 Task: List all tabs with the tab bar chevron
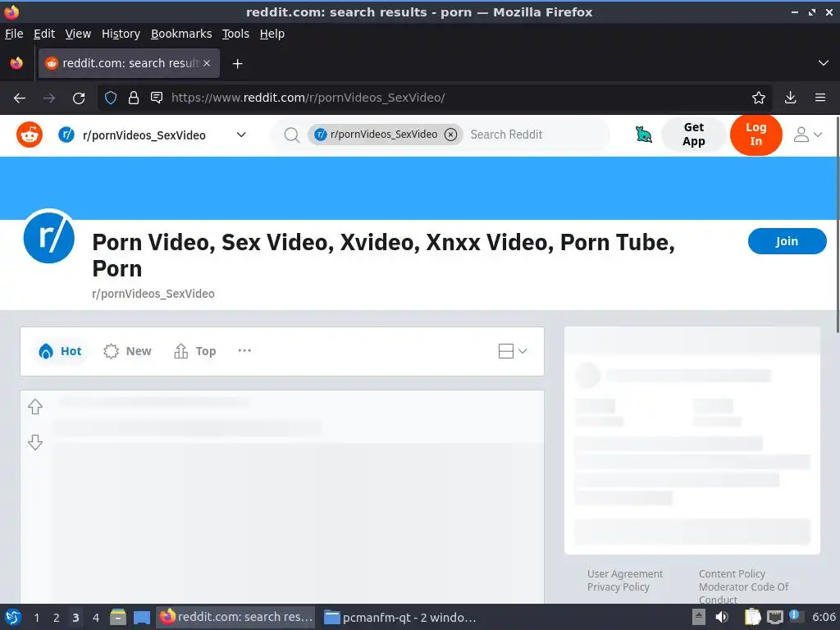824,63
